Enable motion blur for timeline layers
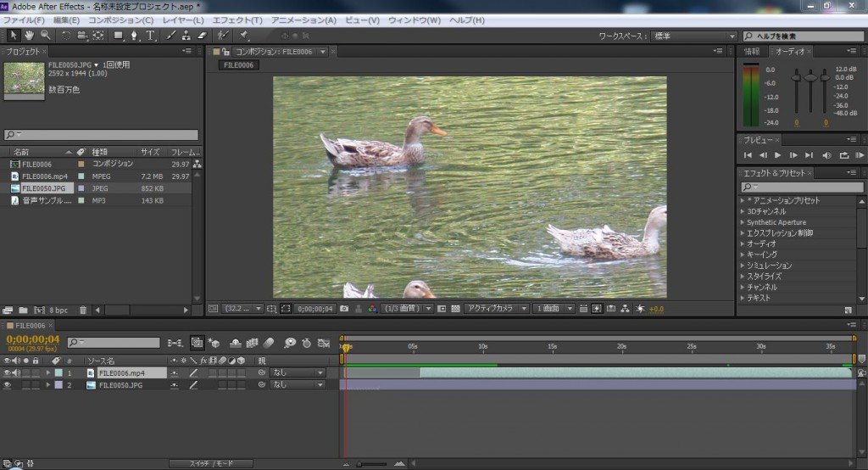The height and width of the screenshot is (470, 868). point(269,343)
